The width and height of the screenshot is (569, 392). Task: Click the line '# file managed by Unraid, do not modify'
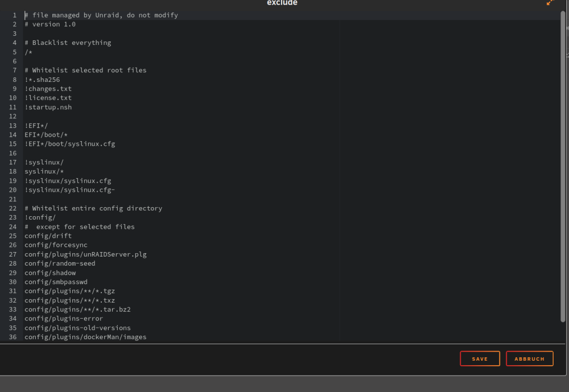click(101, 15)
